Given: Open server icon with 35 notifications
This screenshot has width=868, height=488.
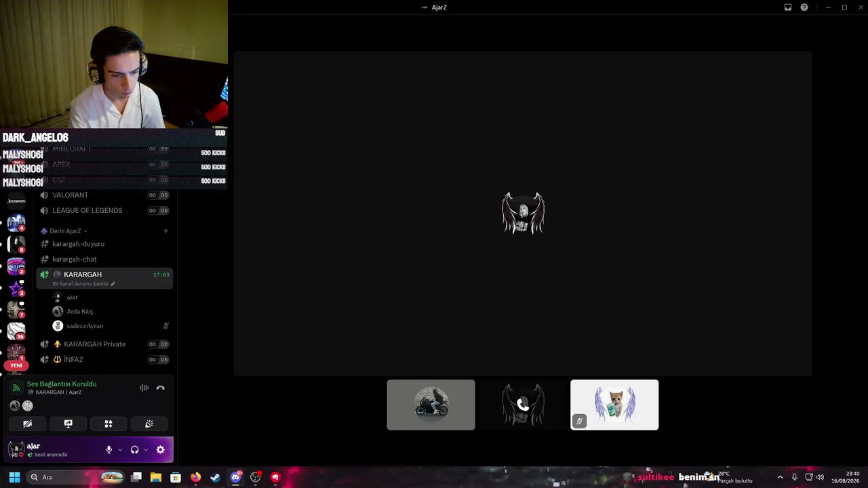Looking at the screenshot, I should [x=16, y=331].
